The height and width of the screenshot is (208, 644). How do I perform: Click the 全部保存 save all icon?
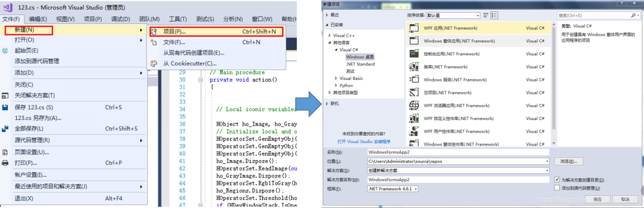[x=5, y=128]
